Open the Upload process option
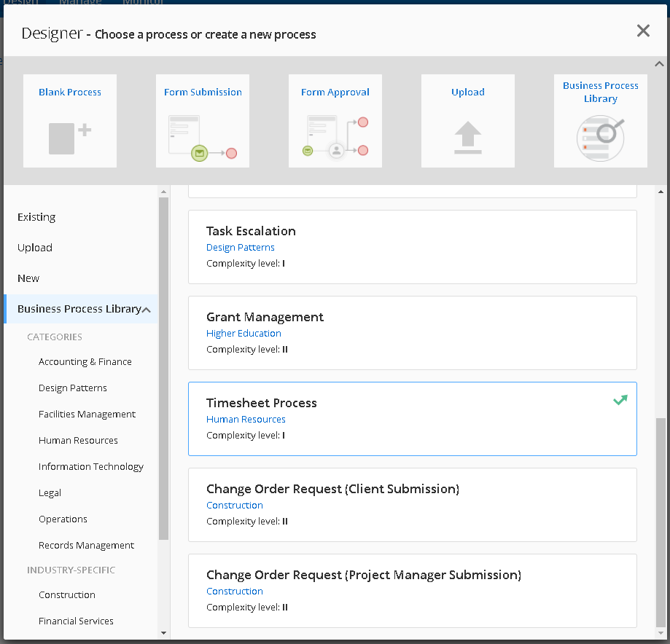Screen dimensions: 670x644 click(467, 120)
